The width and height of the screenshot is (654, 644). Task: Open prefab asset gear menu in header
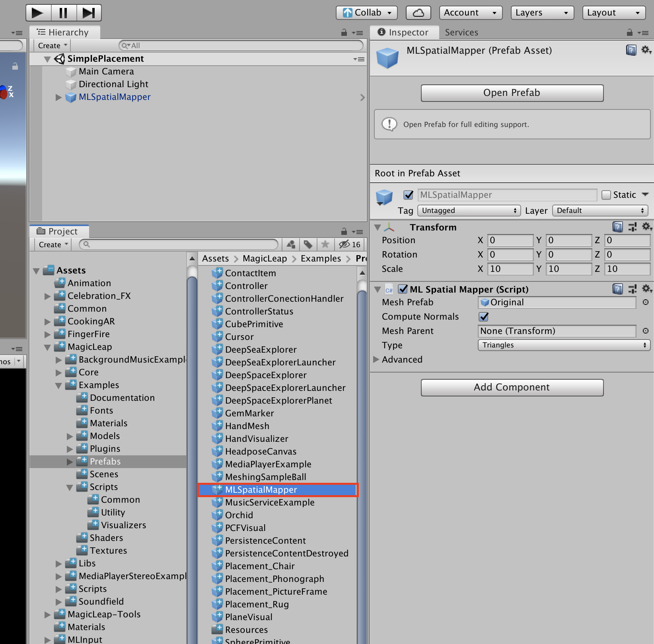tap(646, 50)
